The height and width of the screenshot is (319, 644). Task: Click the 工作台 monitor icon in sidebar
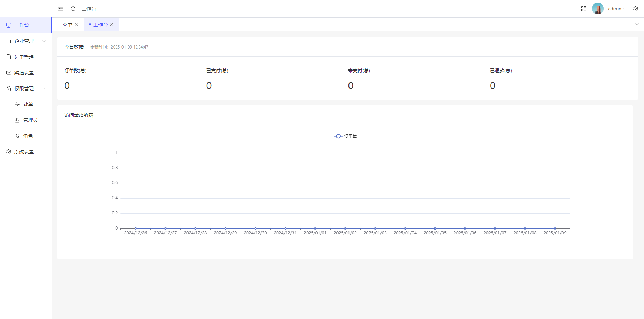coord(9,25)
